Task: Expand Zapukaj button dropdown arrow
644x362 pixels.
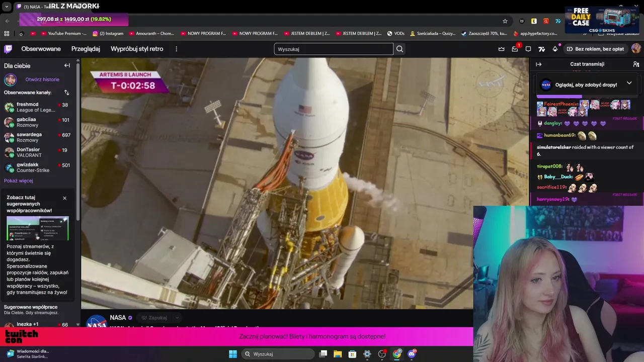Action: click(x=177, y=318)
